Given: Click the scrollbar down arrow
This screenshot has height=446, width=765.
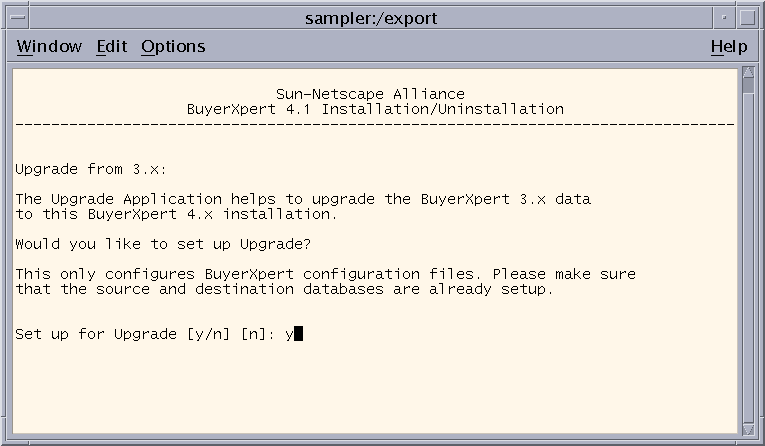Looking at the screenshot, I should click(x=748, y=429).
